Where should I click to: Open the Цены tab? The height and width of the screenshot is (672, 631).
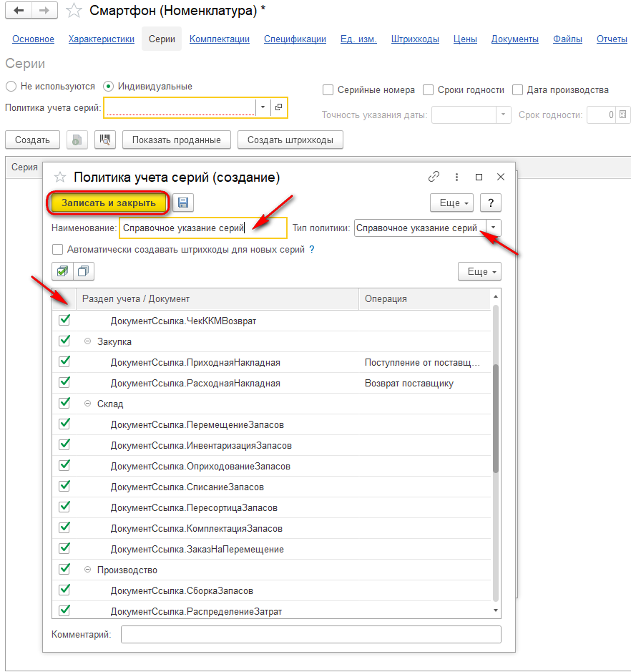pos(465,39)
